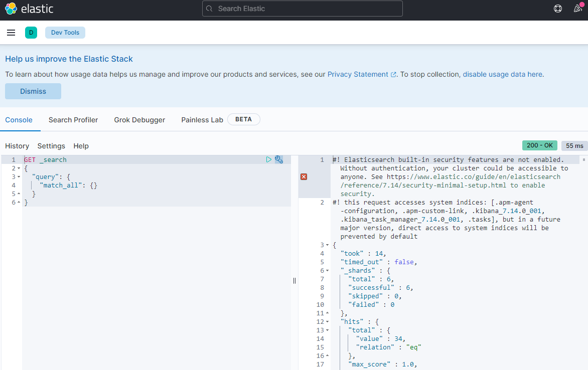The image size is (588, 370).
Task: Click the Elastic logo
Action: pos(29,9)
